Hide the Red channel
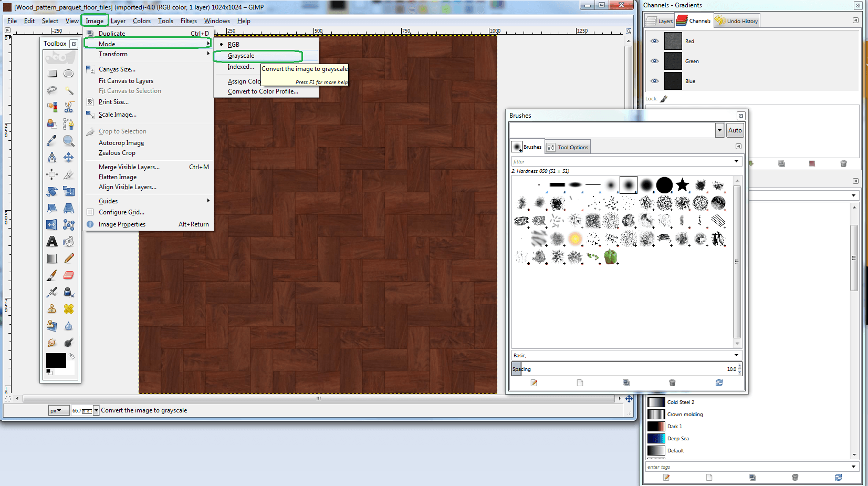Screen dimensions: 868x486 tap(654, 41)
